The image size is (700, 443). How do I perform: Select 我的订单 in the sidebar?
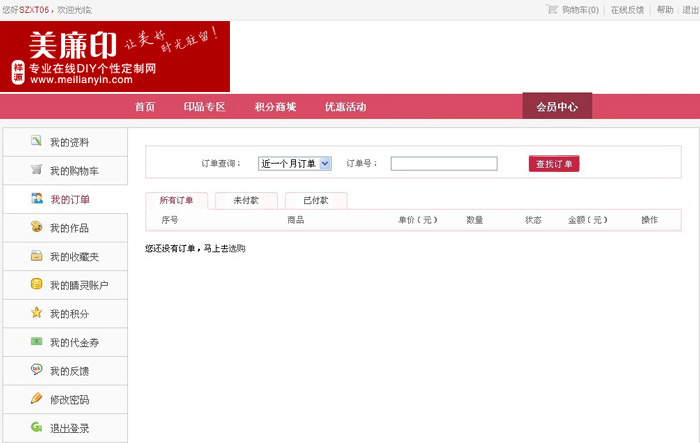(x=65, y=199)
